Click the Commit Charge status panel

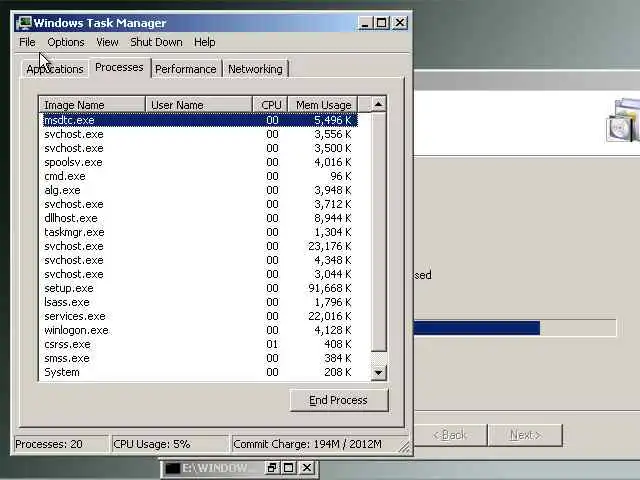314,444
